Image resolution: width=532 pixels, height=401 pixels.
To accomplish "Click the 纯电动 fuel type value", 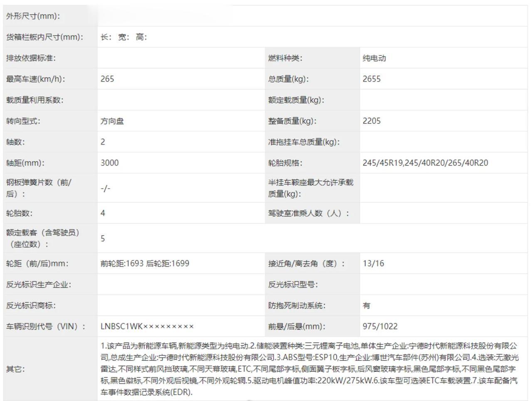I will point(374,58).
